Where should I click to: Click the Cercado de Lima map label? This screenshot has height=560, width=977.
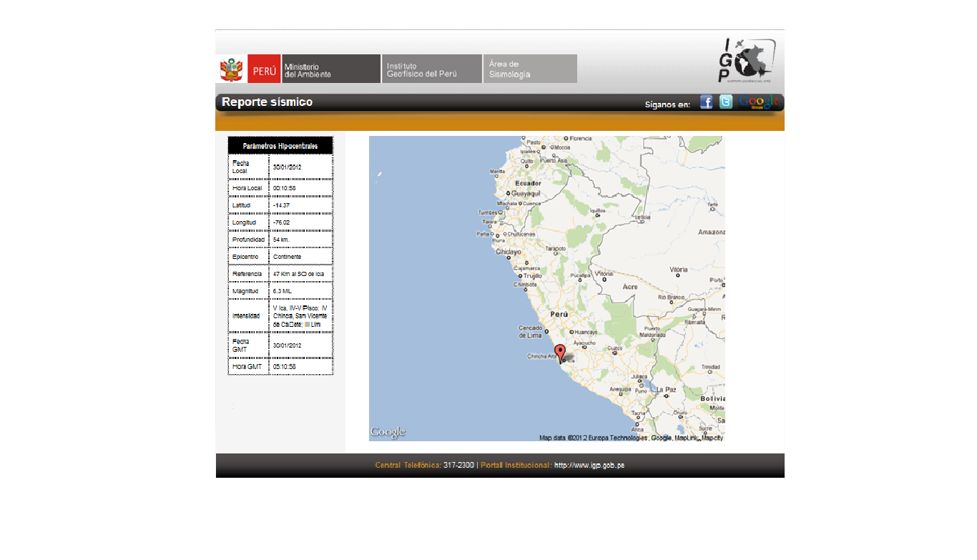(x=530, y=332)
